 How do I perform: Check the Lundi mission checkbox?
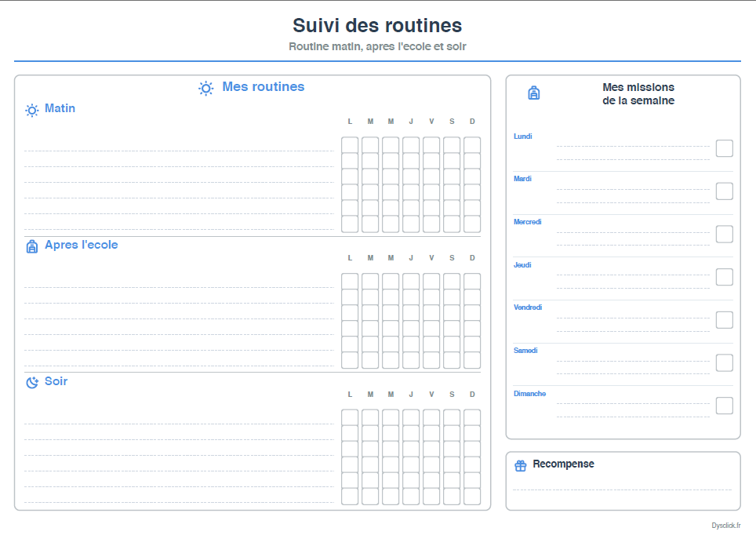click(x=724, y=148)
